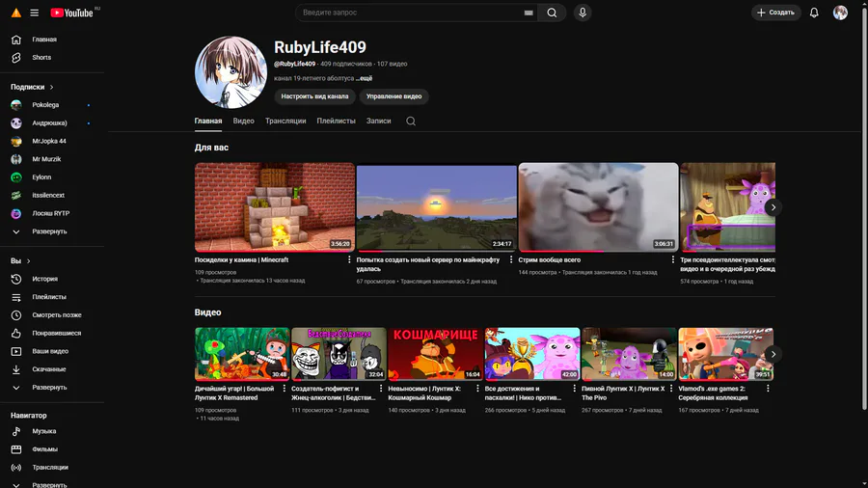The height and width of the screenshot is (488, 868).
Task: Play Посиделки у камина Minecraft thumbnail
Action: coord(275,207)
